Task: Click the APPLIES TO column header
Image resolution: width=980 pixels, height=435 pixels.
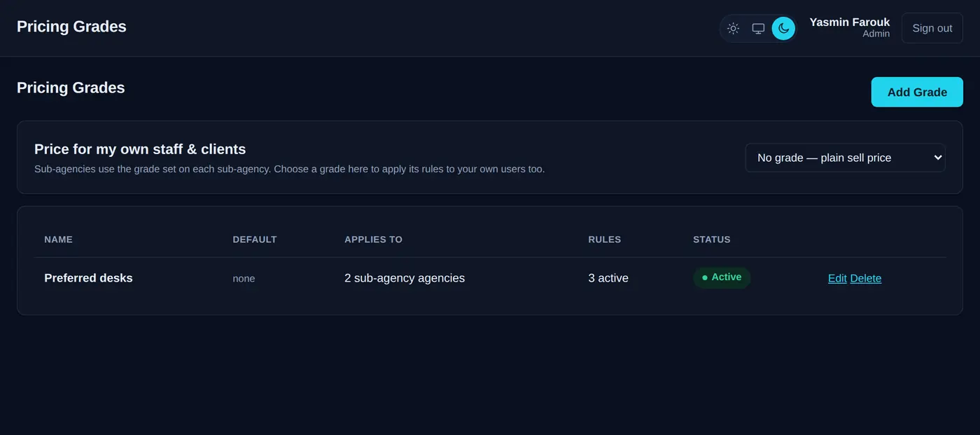Action: 373,240
